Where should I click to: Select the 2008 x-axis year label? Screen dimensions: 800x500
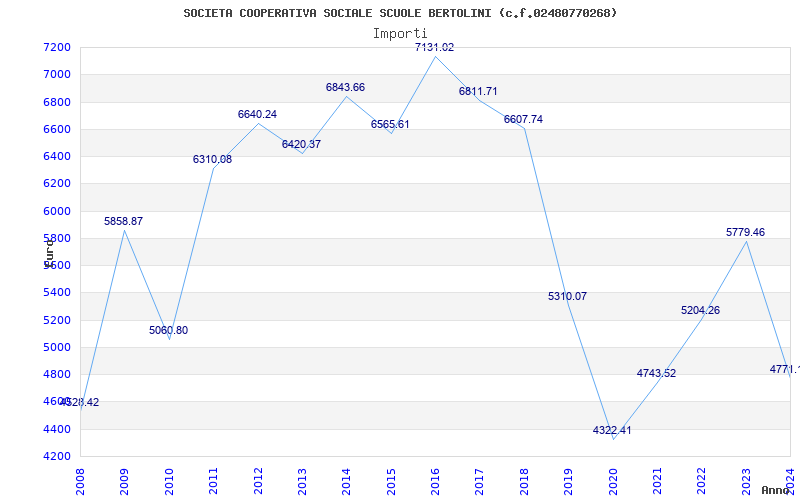coord(80,481)
